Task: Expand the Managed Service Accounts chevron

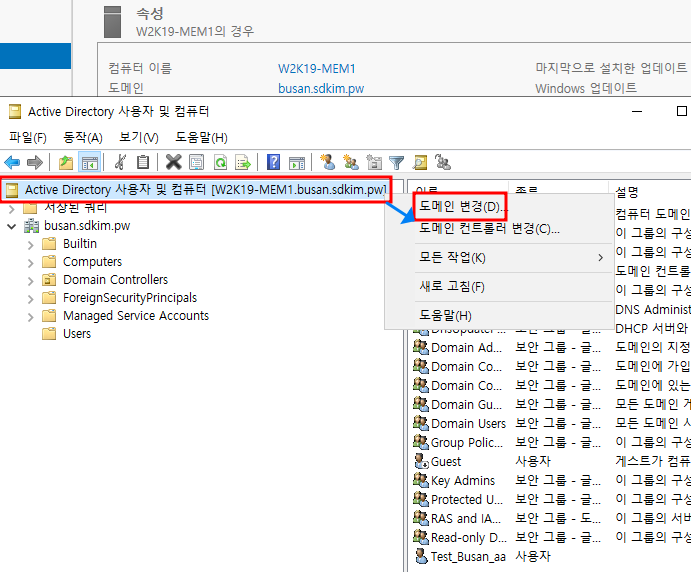Action: [x=30, y=317]
